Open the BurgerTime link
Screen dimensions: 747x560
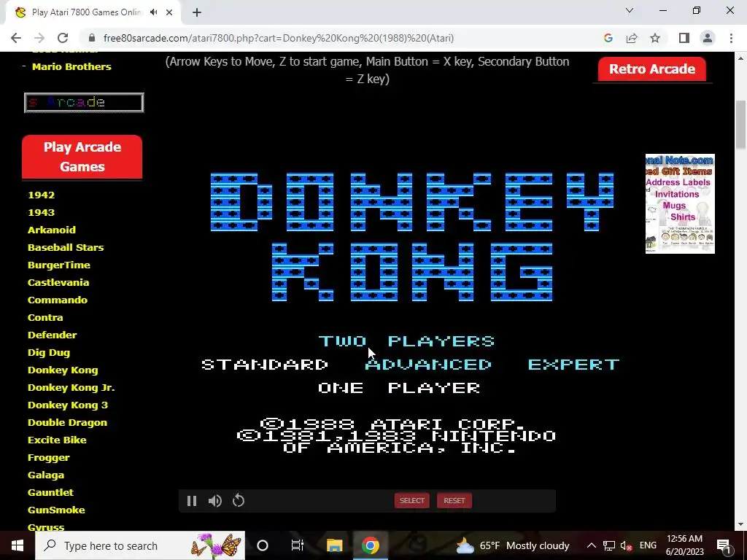click(58, 265)
